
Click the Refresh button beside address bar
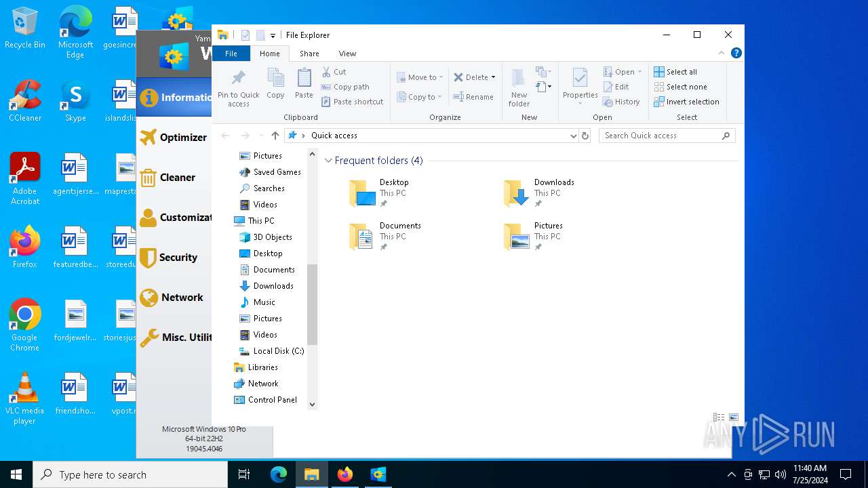point(585,136)
